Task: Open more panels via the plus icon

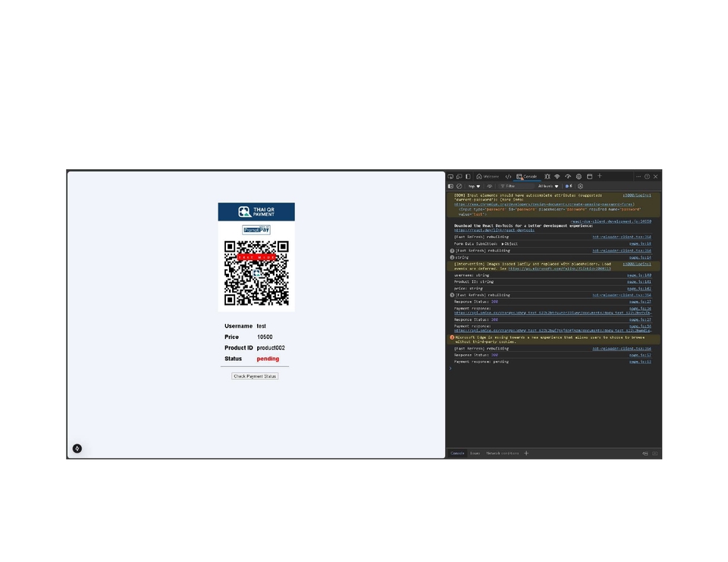Action: [x=599, y=176]
